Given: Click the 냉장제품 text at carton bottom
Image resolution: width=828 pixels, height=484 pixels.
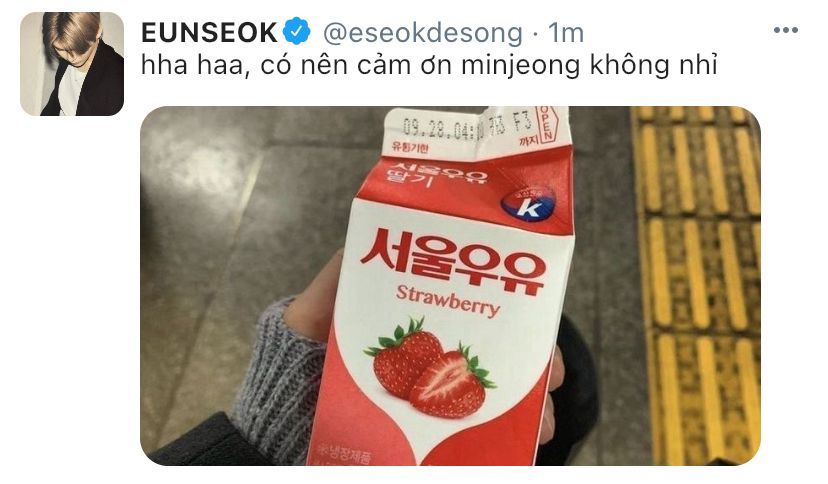Looking at the screenshot, I should [x=344, y=454].
